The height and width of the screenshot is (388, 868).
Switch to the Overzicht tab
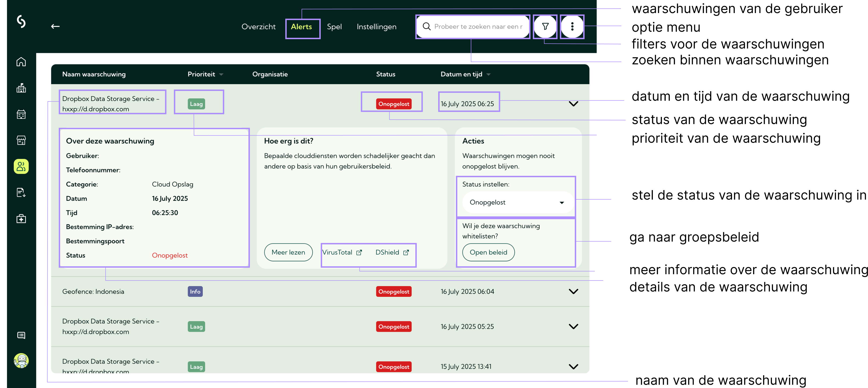(258, 27)
